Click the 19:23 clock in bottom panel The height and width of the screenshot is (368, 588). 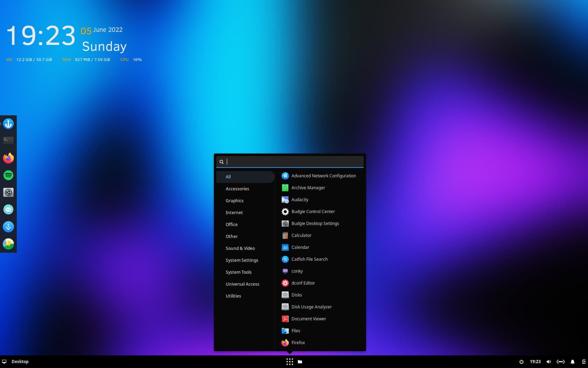pyautogui.click(x=535, y=362)
